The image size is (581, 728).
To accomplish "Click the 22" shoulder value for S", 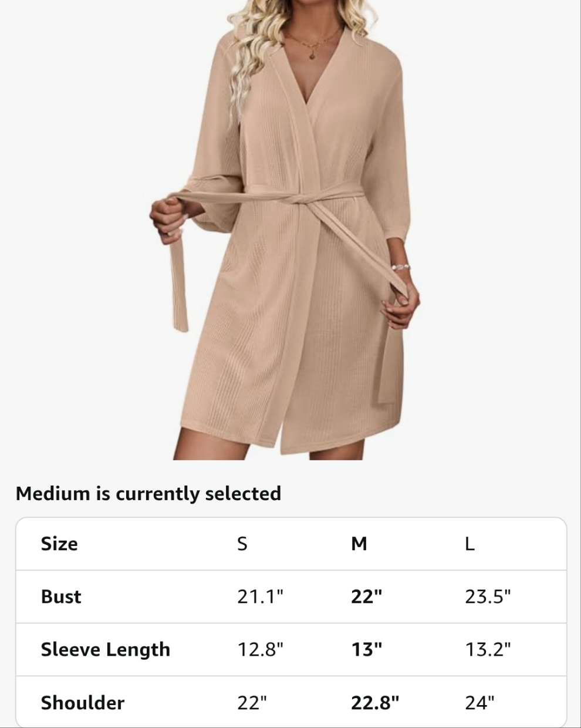I will [x=252, y=702].
